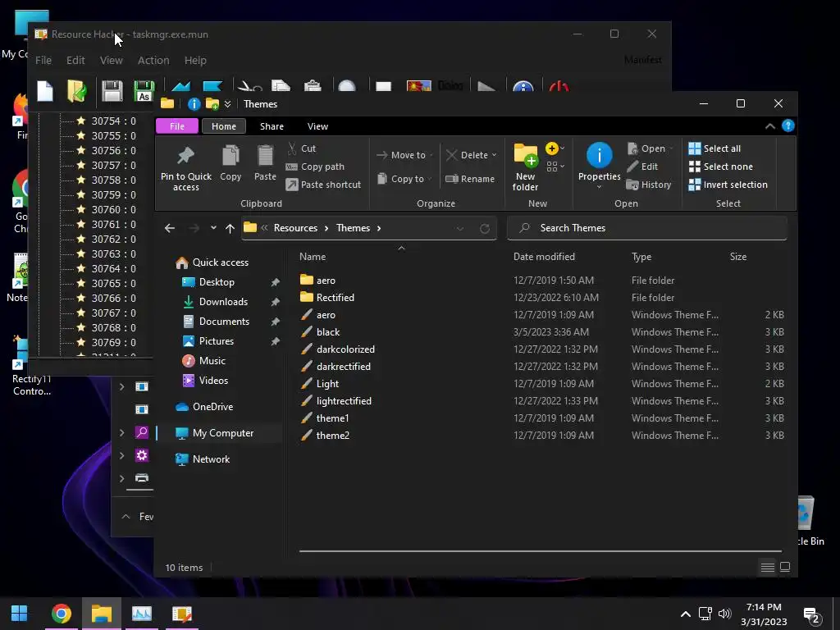The width and height of the screenshot is (840, 630).
Task: Click the clipboard Paste icon in Resource Hacker toolbar
Action: (x=313, y=85)
